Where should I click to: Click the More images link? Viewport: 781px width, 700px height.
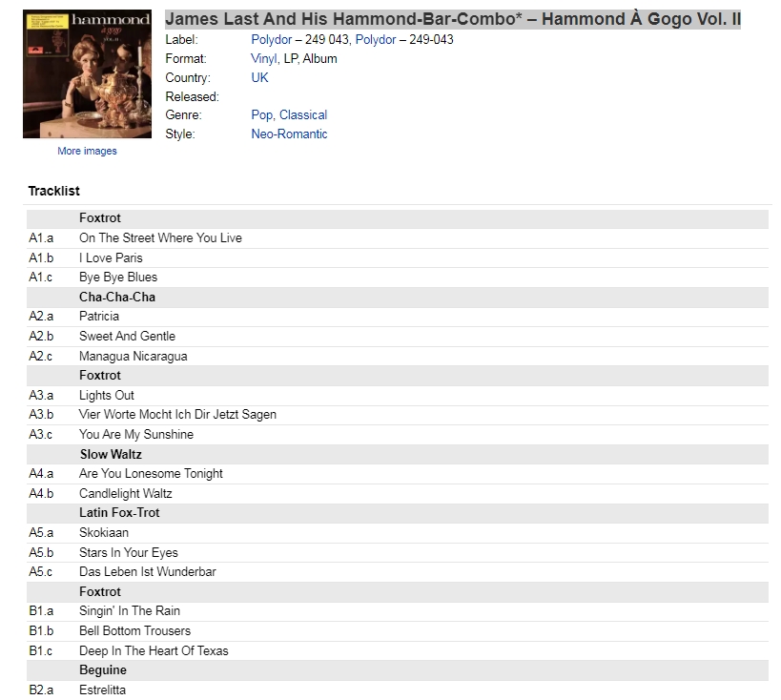point(87,151)
